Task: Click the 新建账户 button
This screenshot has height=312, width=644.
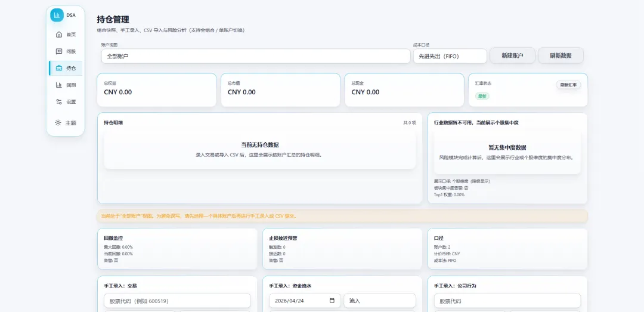Action: pos(512,55)
